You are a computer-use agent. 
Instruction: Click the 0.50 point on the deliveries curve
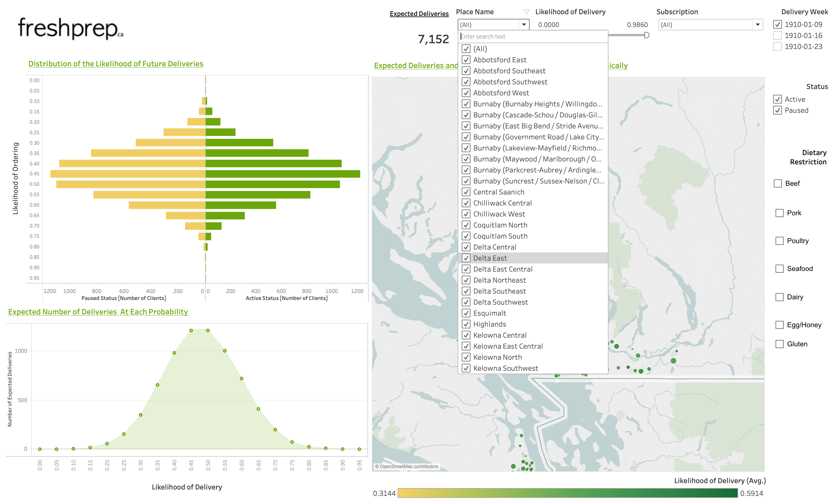[208, 331]
